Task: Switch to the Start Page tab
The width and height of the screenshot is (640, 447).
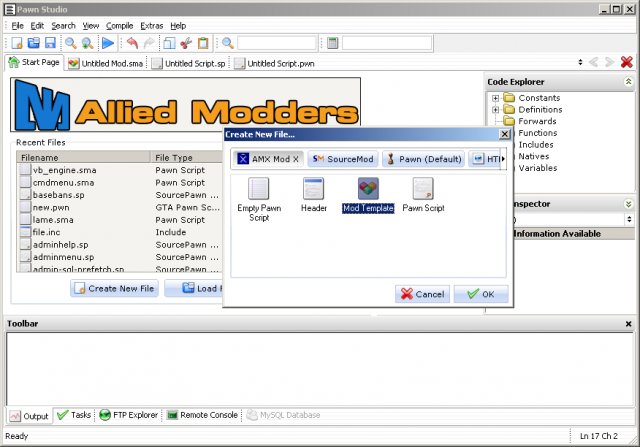Action: (34, 62)
